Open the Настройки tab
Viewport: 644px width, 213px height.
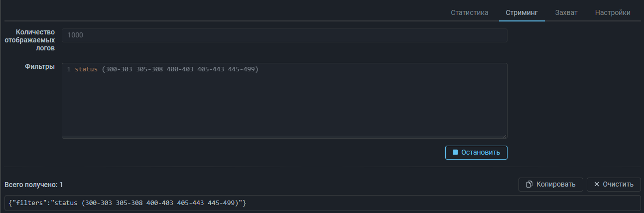point(613,12)
